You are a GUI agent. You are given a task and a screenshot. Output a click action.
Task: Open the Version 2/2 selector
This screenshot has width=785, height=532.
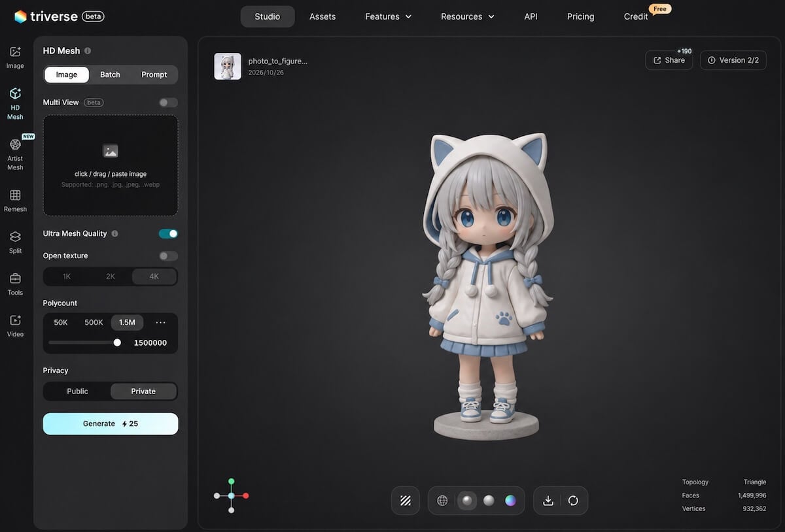pos(733,60)
